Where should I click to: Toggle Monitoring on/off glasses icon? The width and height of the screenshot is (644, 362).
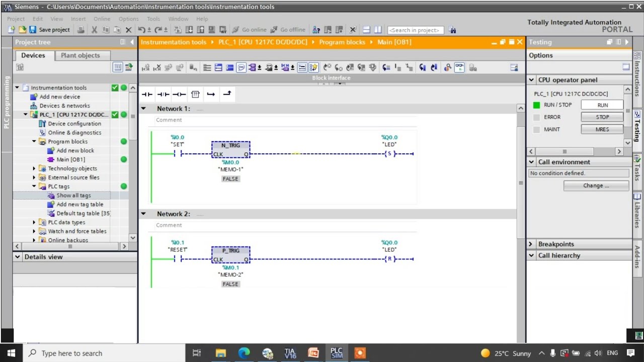coord(459,67)
